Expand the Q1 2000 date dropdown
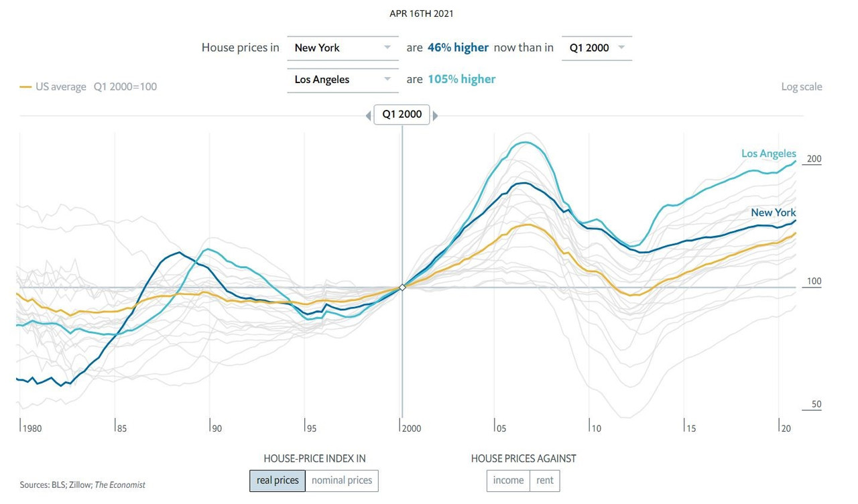The image size is (858, 504). 597,48
